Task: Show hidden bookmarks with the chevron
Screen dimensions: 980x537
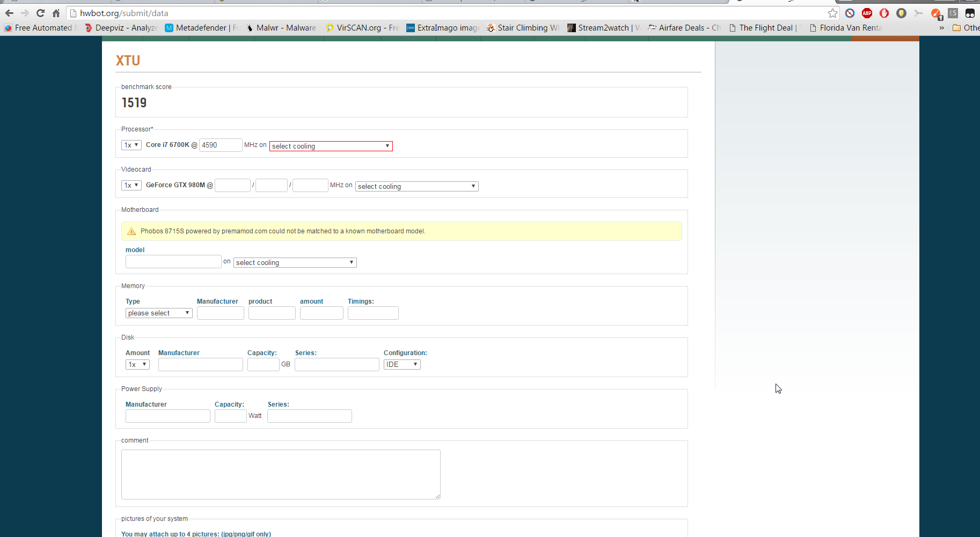Action: tap(941, 28)
